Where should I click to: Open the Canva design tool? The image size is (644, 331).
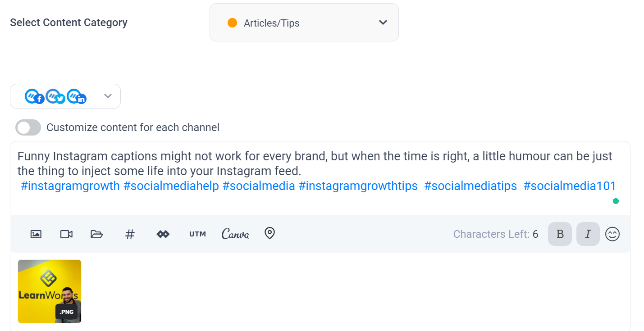(235, 234)
